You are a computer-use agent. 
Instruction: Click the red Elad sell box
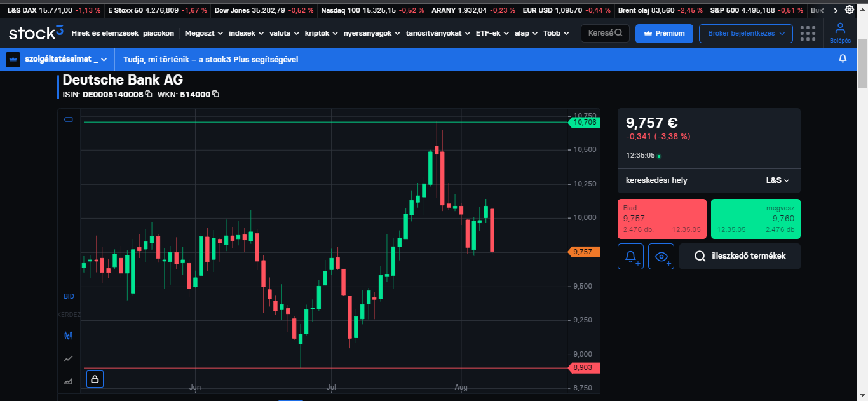click(x=662, y=219)
